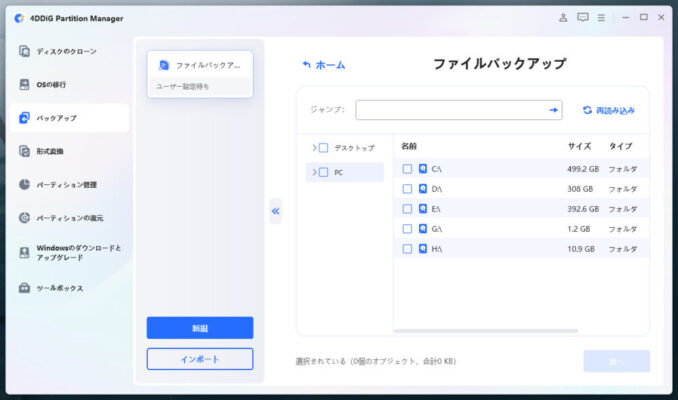The height and width of the screenshot is (400, 678).
Task: Go to パーティション管理 menu label
Action: 66,185
